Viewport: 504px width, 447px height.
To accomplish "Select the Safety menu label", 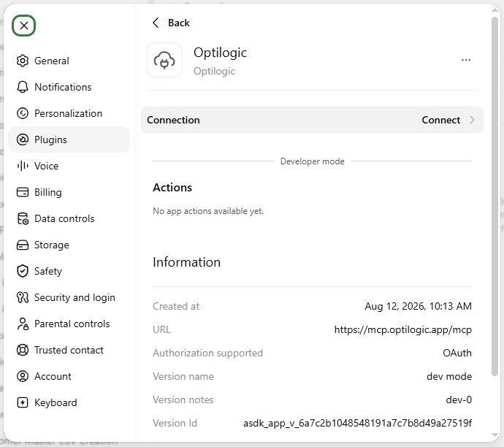I will point(48,271).
